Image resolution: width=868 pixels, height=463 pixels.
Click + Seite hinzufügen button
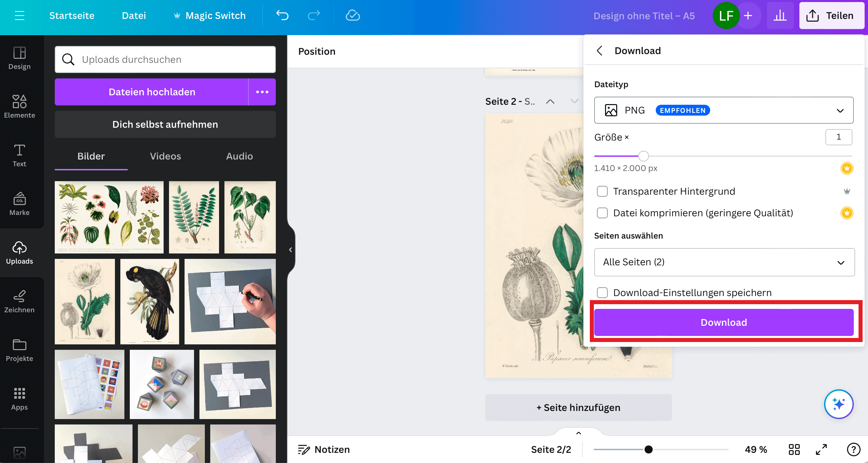578,408
